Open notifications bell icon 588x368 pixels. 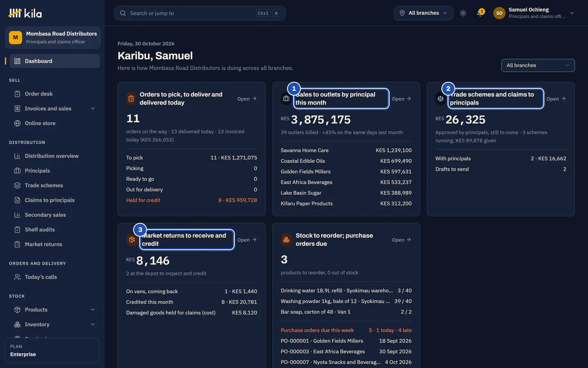[x=480, y=13]
